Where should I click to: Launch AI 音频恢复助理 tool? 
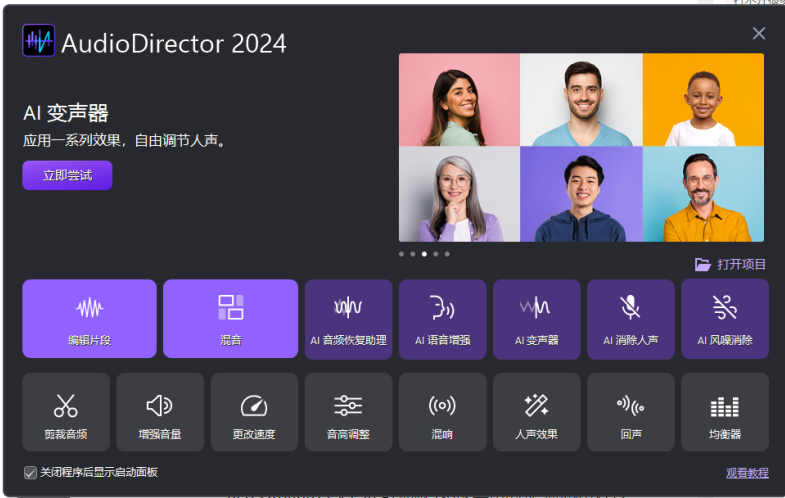point(348,319)
